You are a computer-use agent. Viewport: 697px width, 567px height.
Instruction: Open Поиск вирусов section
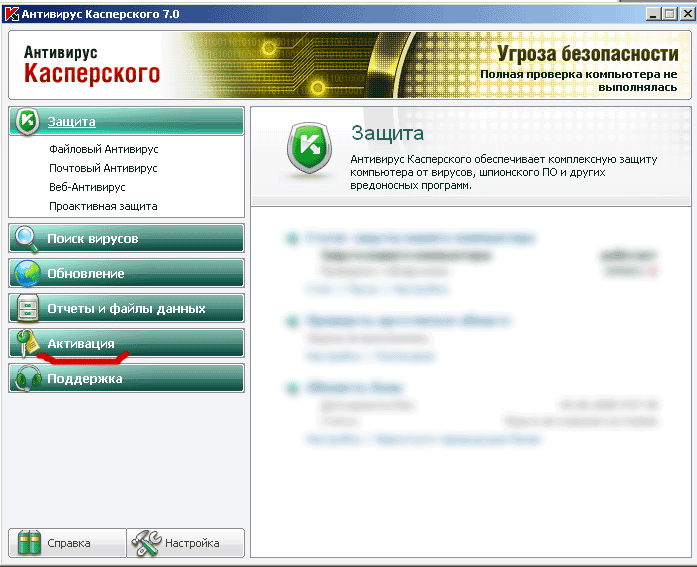(126, 239)
